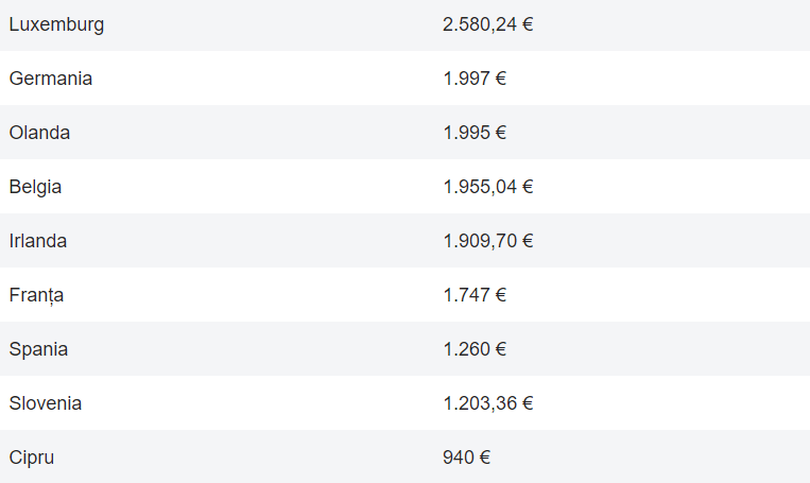Select the 940 € value
Image resolution: width=810 pixels, height=483 pixels.
pos(466,457)
